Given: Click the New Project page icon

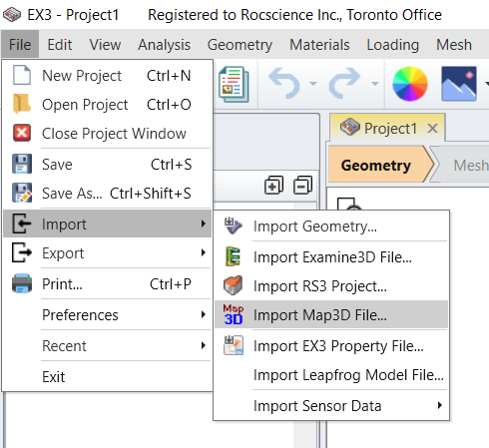Looking at the screenshot, I should (22, 75).
